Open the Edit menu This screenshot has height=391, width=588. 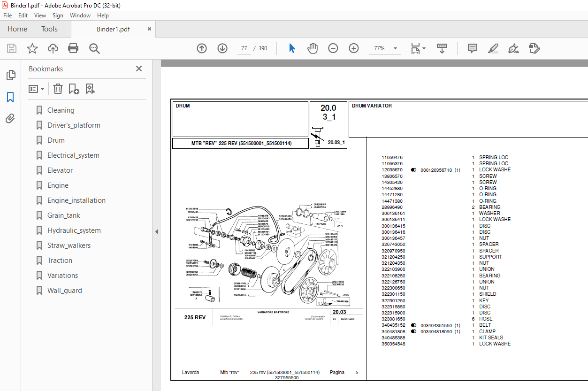point(23,15)
